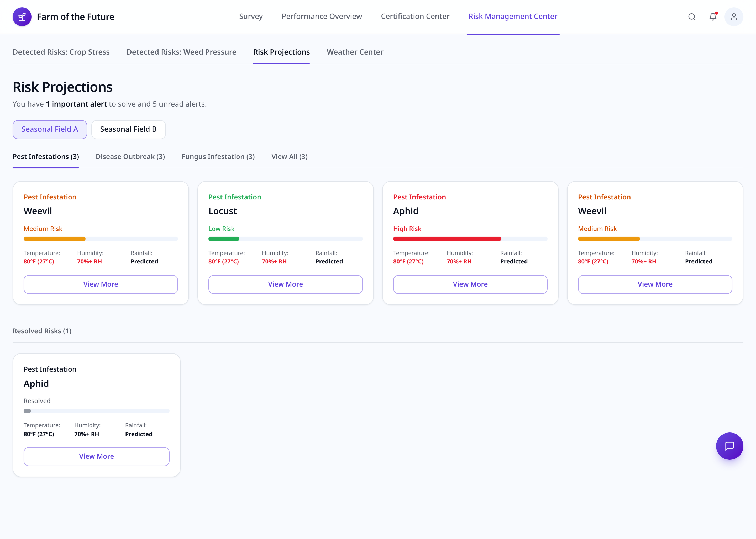Click the gray Resolved progress bar
756x539 pixels.
pos(97,411)
